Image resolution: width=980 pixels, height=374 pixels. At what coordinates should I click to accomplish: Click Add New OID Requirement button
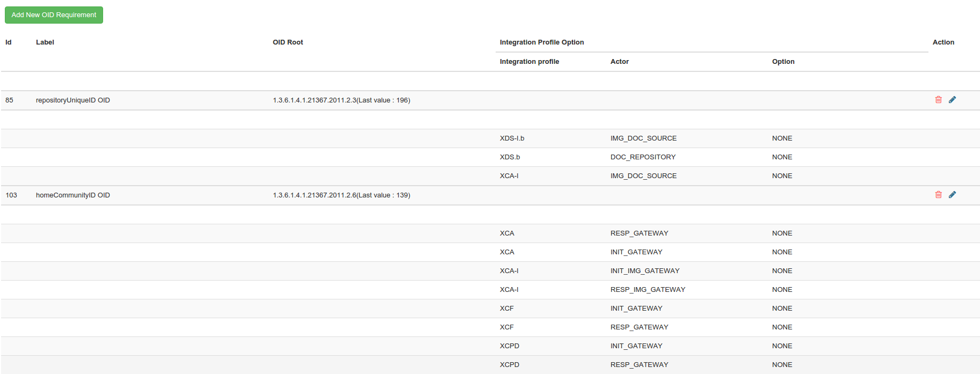click(x=54, y=15)
